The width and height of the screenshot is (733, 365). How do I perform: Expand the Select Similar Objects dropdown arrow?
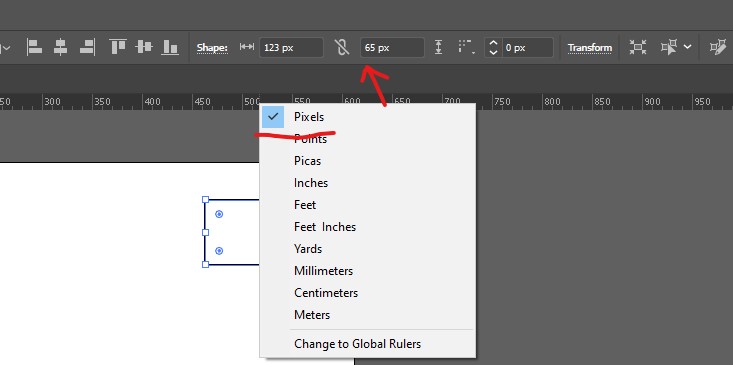(687, 47)
